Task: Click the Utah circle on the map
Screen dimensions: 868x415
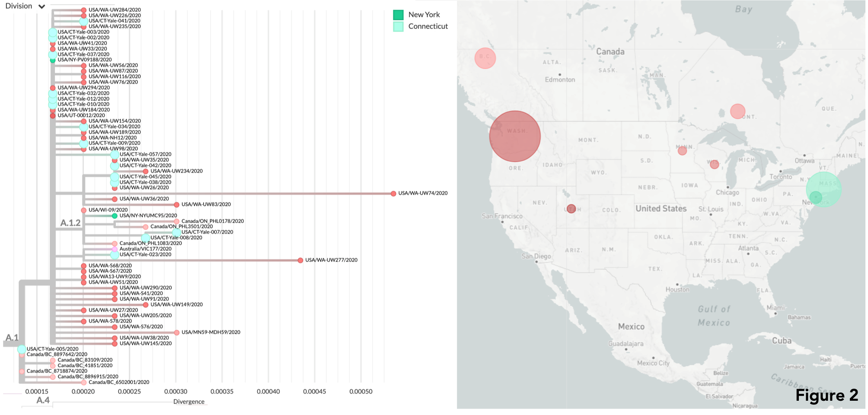Action: click(x=571, y=208)
